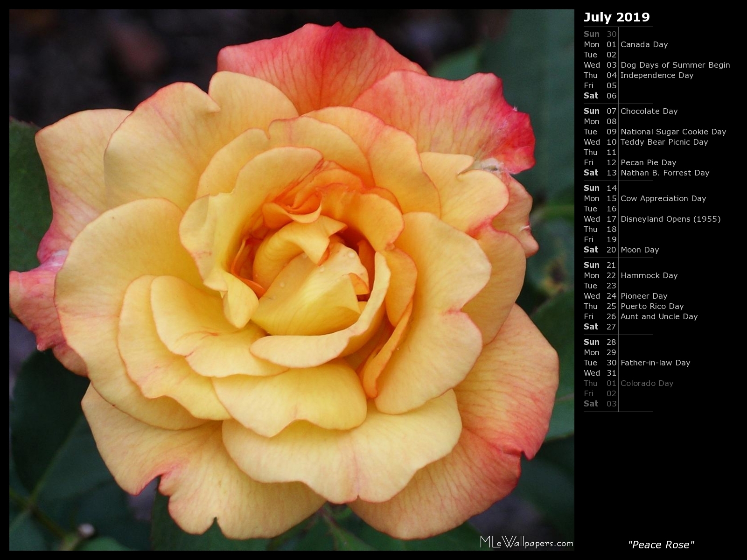
Task: Select the "Tue 16" date row
Action: click(600, 209)
